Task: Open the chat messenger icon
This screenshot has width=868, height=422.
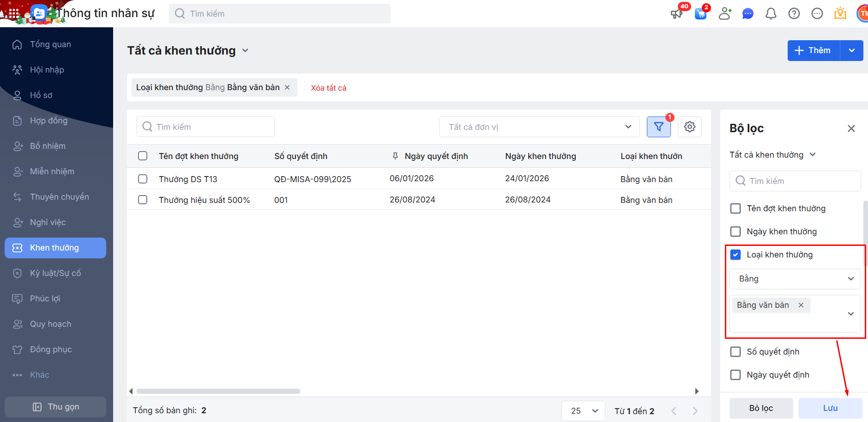Action: tap(747, 14)
